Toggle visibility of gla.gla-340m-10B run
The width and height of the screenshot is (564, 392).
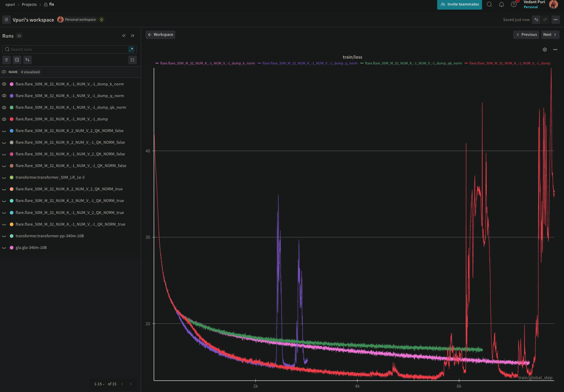(4, 248)
